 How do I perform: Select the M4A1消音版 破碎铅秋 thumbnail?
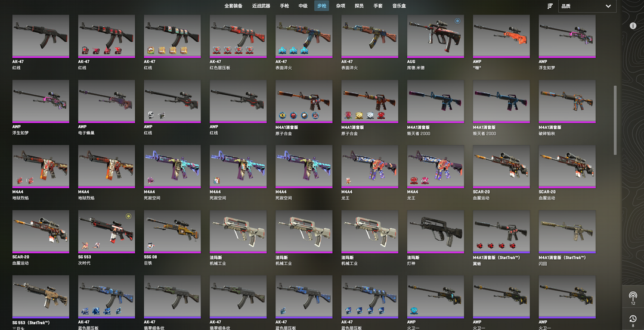click(x=567, y=101)
